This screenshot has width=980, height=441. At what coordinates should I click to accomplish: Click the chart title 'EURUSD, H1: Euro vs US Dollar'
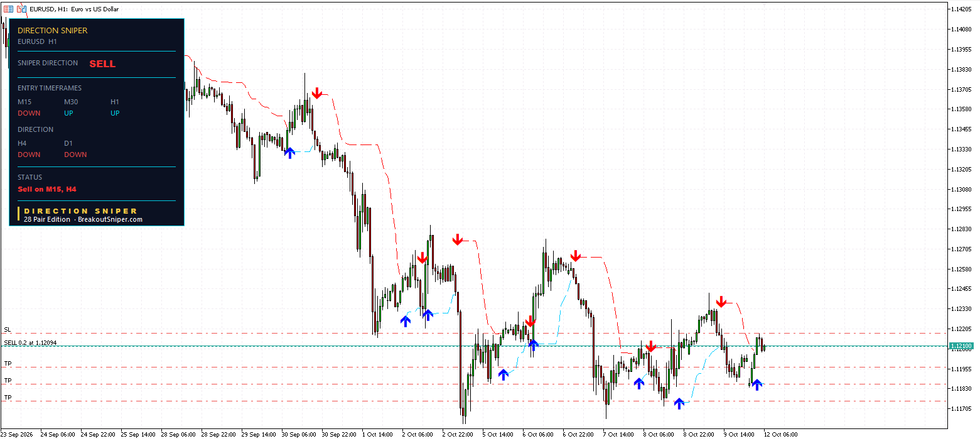coord(74,9)
